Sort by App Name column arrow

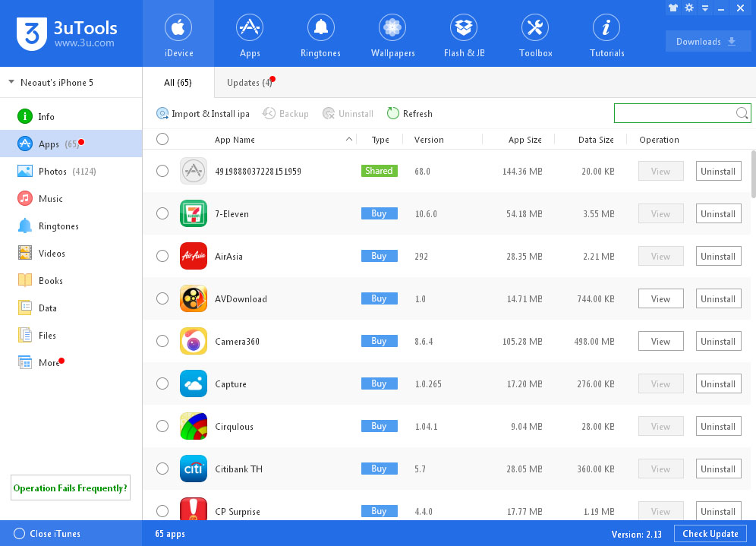[348, 140]
